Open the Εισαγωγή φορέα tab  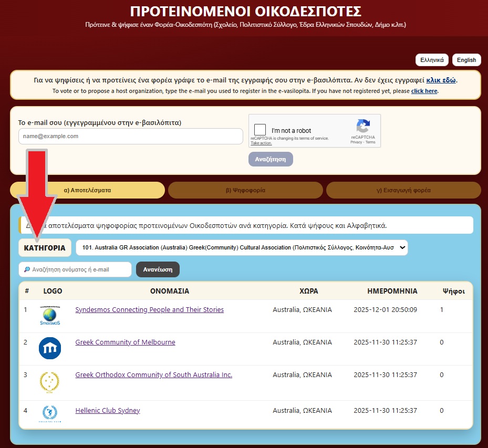[x=403, y=190]
